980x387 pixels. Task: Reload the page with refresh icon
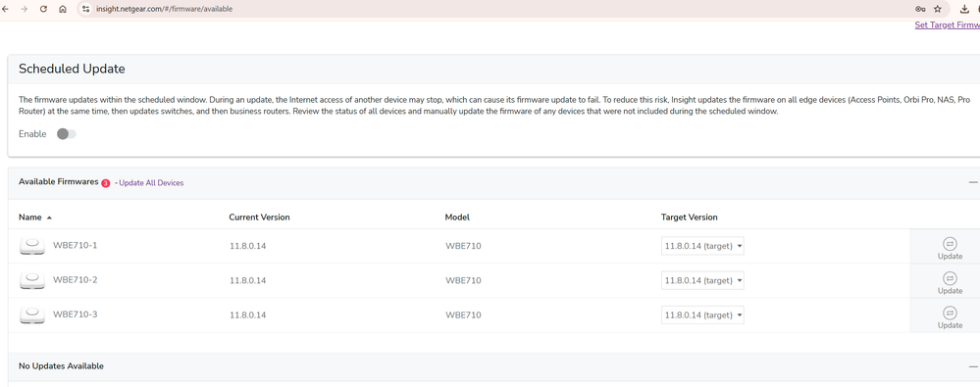point(44,10)
